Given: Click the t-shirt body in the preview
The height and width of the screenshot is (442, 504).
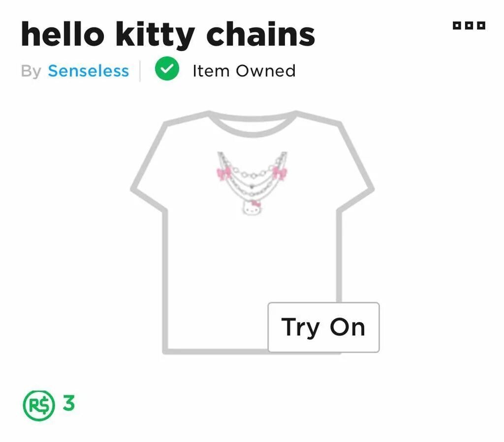Looking at the screenshot, I should pyautogui.click(x=252, y=257).
